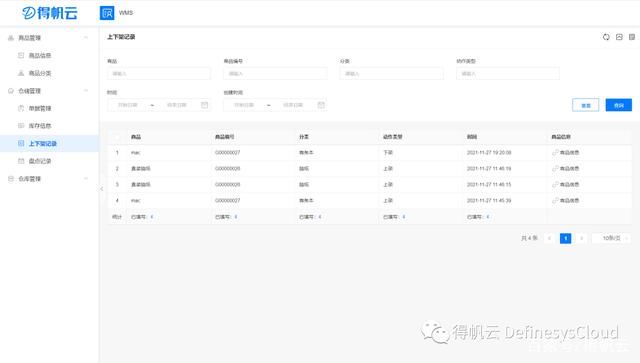This screenshot has height=363, width=640.
Task: Click the 时间 column header
Action: (472, 137)
